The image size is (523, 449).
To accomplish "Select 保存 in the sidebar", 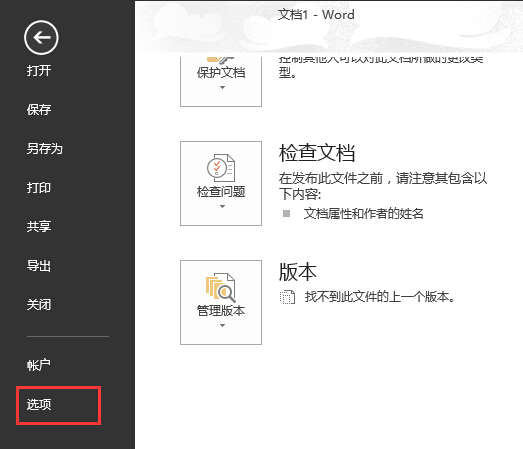I will tap(39, 109).
